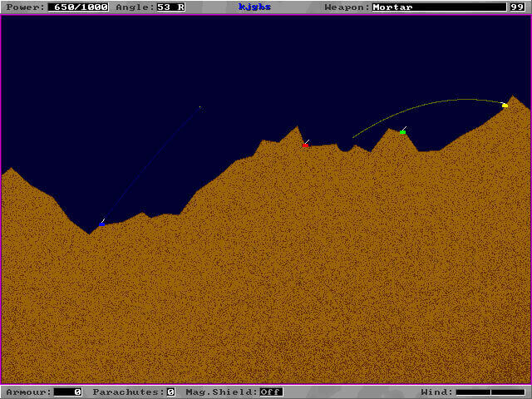Click the Angle value 53 R field
The width and height of the screenshot is (532, 399).
coord(171,7)
